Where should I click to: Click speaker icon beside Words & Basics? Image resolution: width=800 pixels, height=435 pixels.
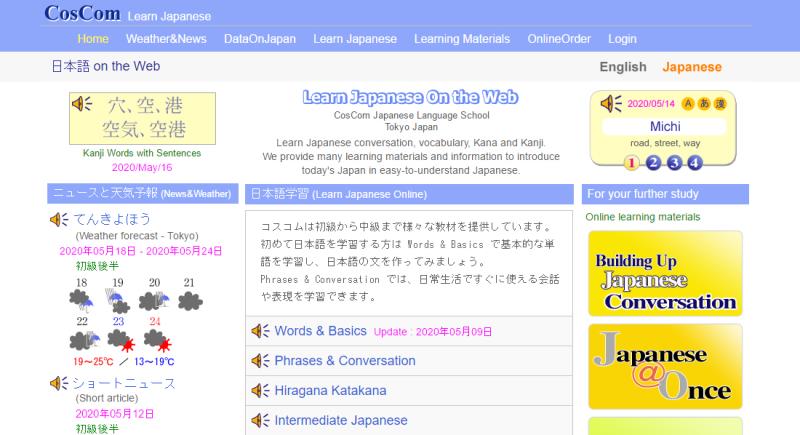click(x=259, y=331)
